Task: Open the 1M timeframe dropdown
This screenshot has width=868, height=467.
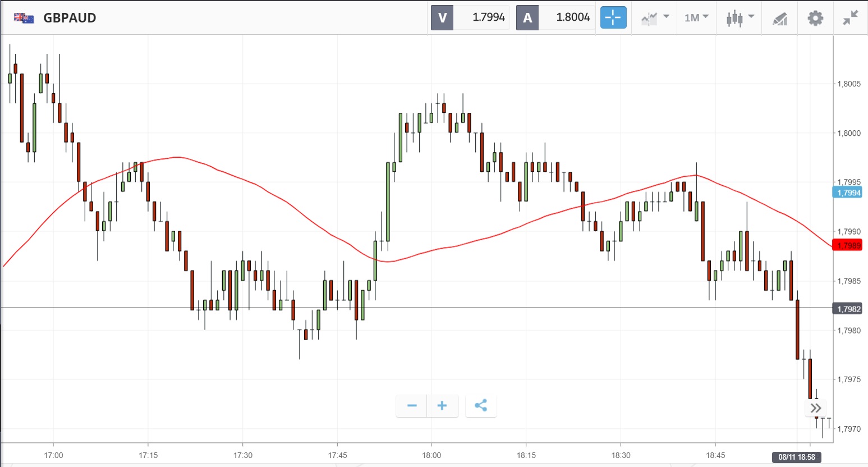Action: click(x=696, y=18)
